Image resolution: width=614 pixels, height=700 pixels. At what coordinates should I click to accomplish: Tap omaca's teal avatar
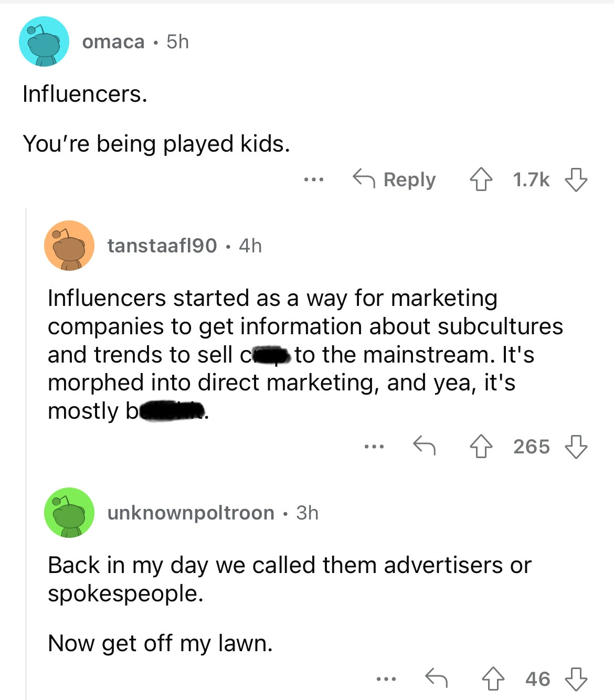point(44,41)
